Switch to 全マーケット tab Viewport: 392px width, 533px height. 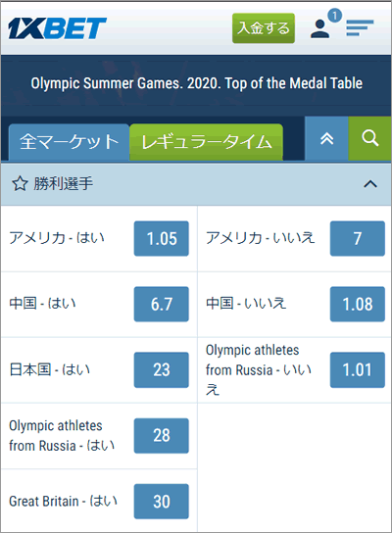click(x=69, y=142)
